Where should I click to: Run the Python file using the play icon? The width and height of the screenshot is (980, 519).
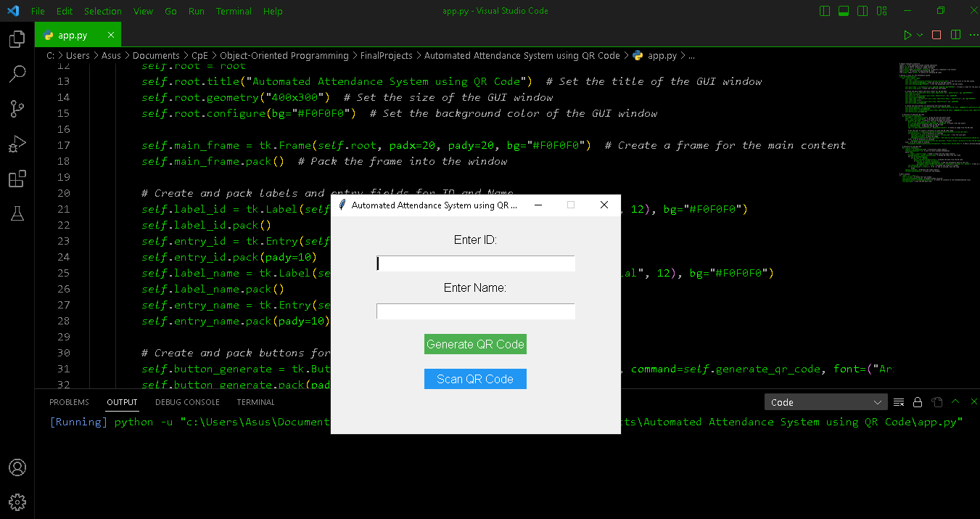pyautogui.click(x=907, y=33)
